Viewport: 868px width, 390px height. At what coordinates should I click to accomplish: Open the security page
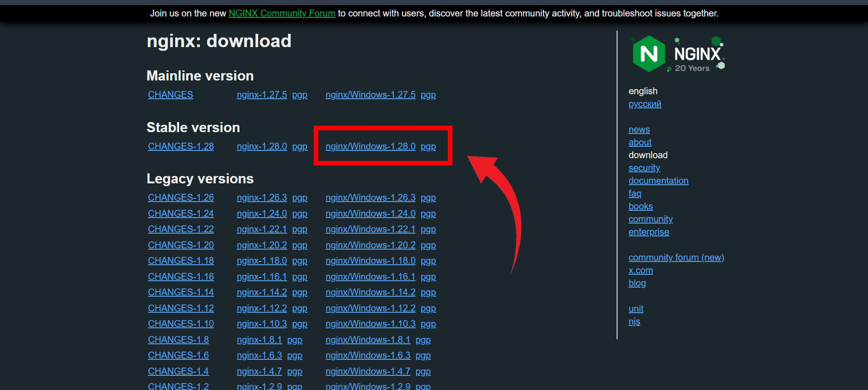point(644,168)
